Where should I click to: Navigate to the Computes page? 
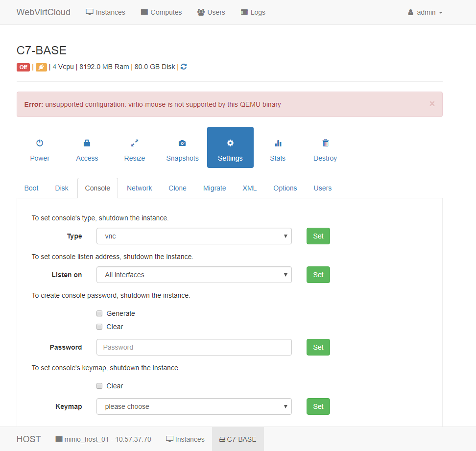(x=161, y=12)
